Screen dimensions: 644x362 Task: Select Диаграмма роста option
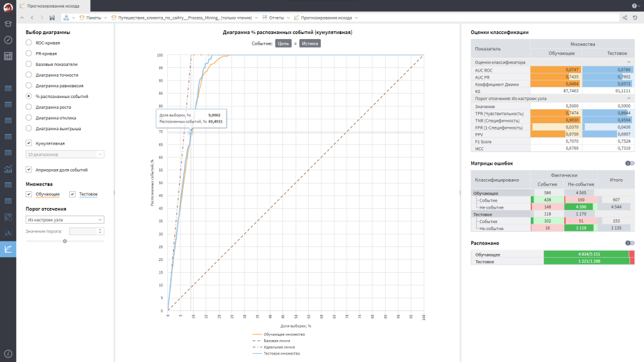29,107
